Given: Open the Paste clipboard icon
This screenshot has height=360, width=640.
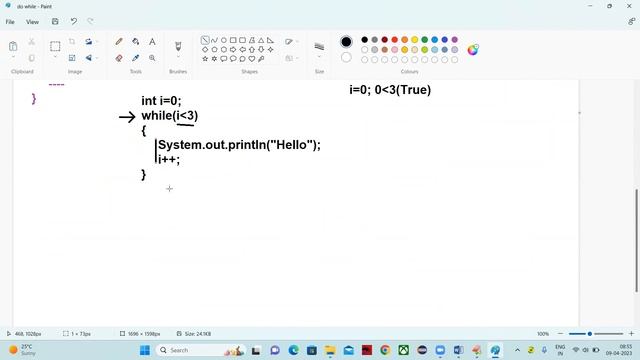Looking at the screenshot, I should point(13,46).
